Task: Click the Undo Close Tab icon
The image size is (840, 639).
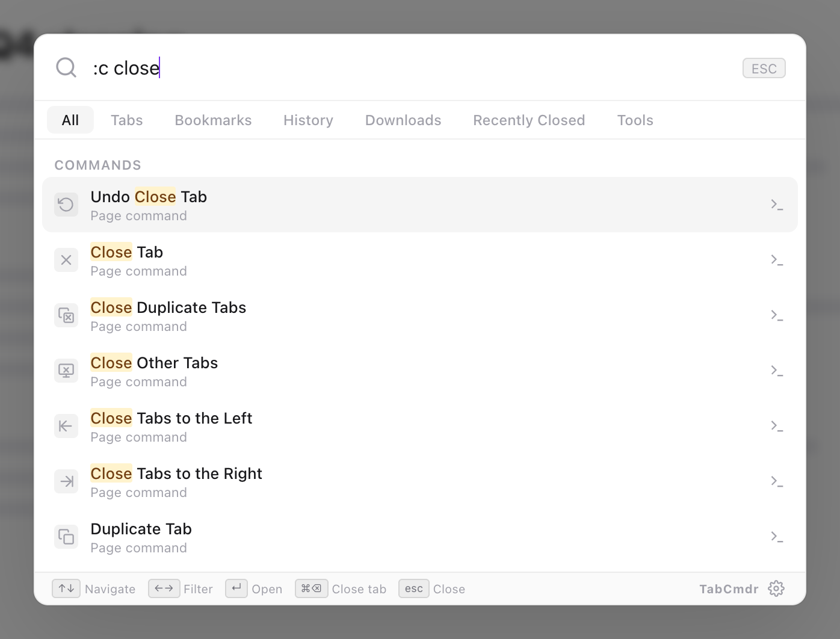Action: (x=66, y=205)
